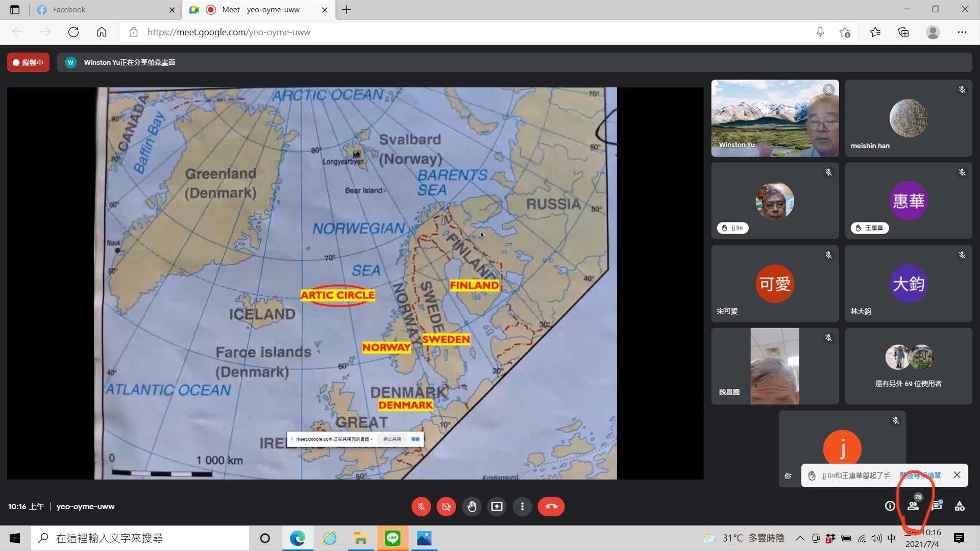The image size is (980, 551).
Task: Open activities icon
Action: click(960, 506)
